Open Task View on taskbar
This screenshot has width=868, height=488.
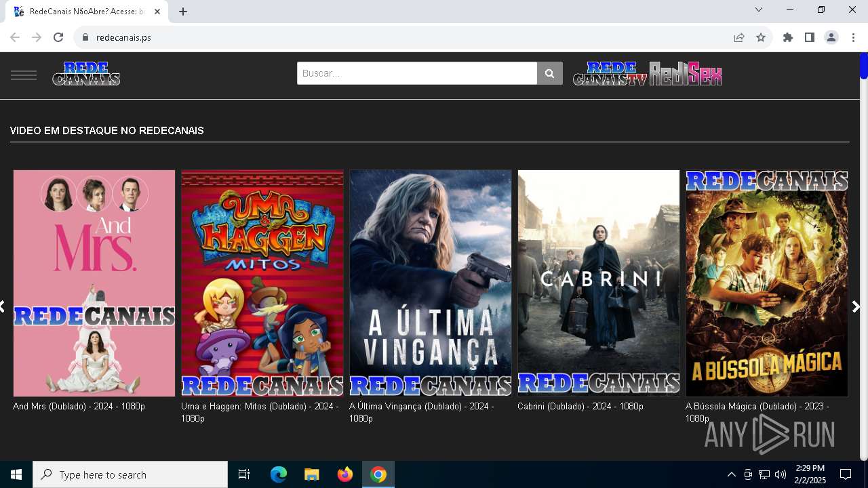[244, 474]
